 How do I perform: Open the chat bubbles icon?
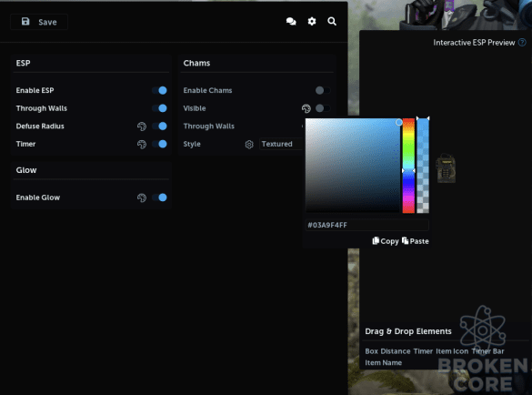[x=291, y=22]
